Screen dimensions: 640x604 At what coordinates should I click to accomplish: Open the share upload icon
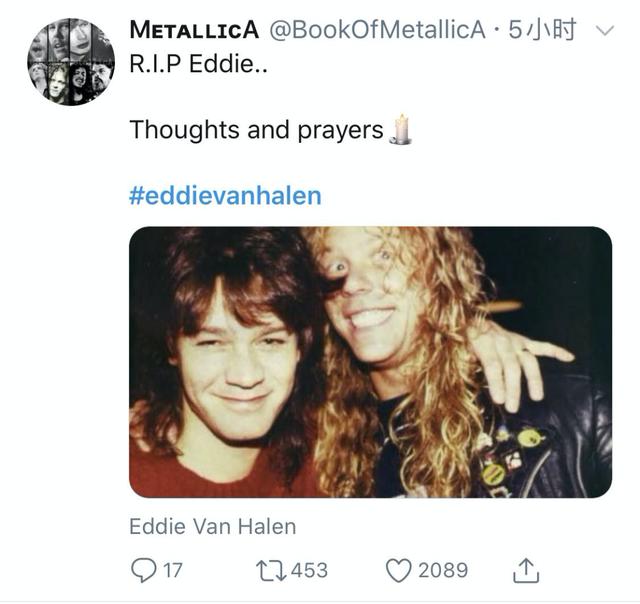point(526,570)
